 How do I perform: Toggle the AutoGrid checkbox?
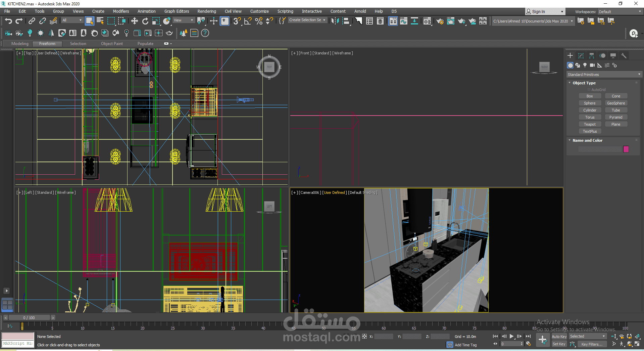coord(589,90)
